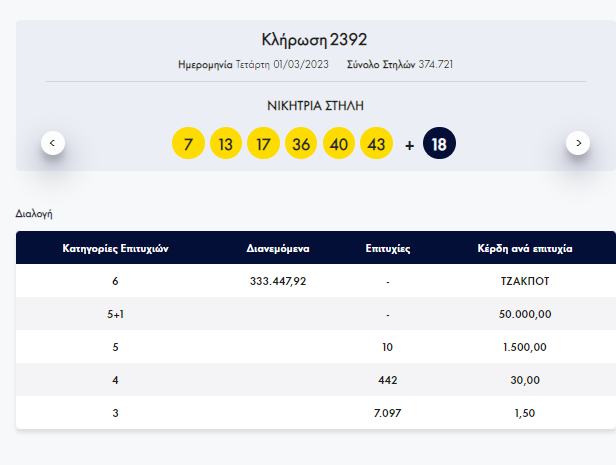The height and width of the screenshot is (465, 616).
Task: Go to the previous draw with left arrow
Action: coord(54,143)
